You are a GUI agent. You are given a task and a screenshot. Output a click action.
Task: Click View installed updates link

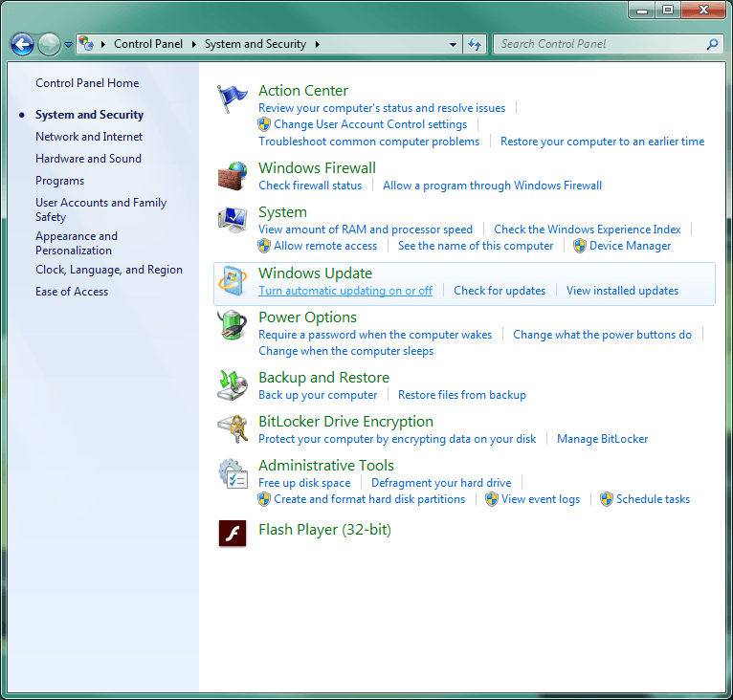tap(622, 291)
